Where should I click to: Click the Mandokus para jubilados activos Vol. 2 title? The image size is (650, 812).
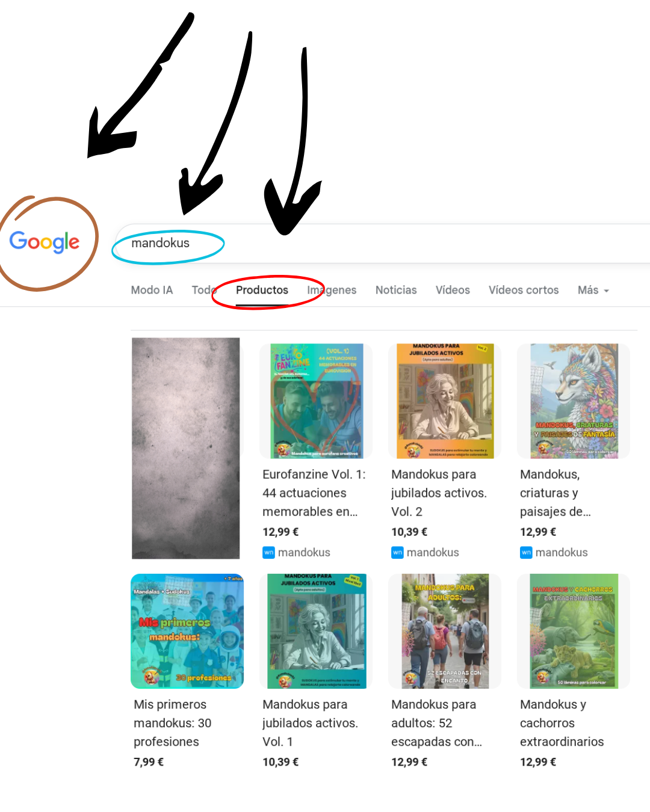point(439,493)
